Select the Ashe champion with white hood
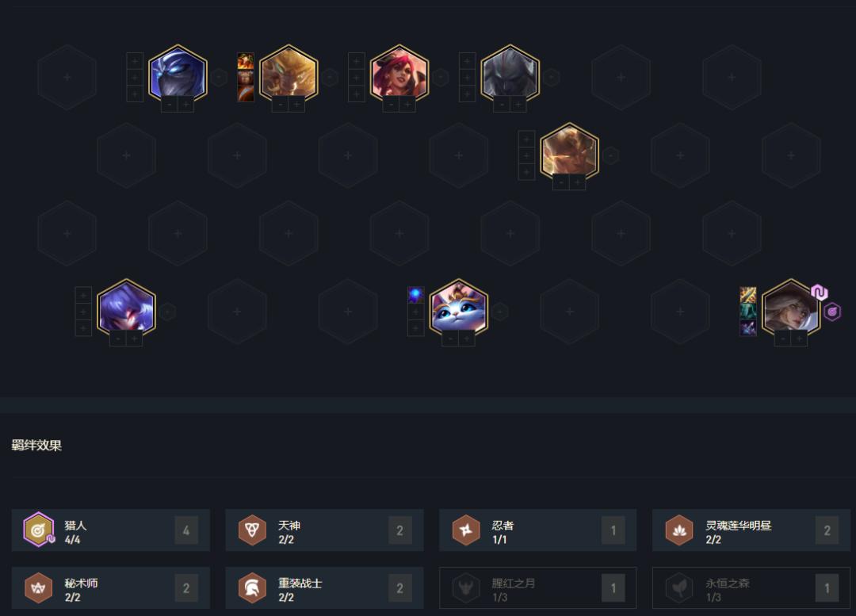856x616 pixels. [x=791, y=309]
